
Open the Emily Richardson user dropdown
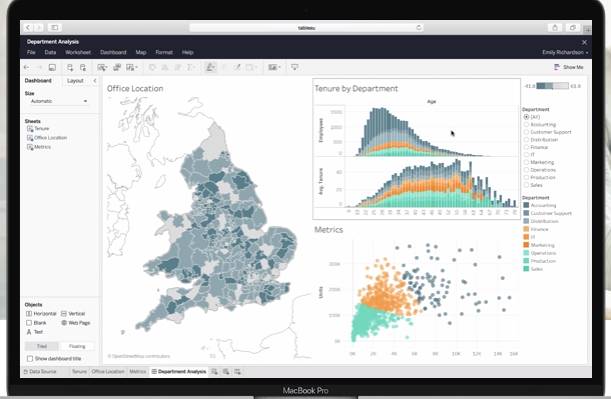click(x=565, y=52)
